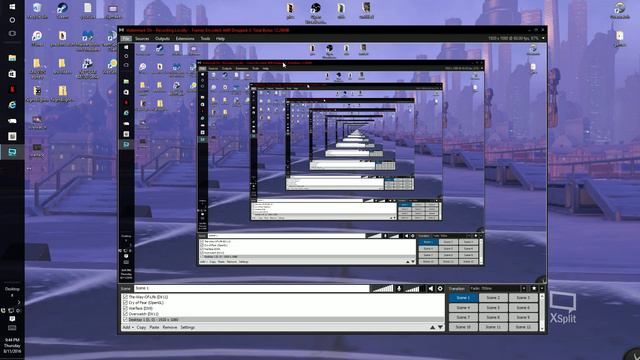
Task: Open File Explorer from the taskbar
Action: coord(12,58)
